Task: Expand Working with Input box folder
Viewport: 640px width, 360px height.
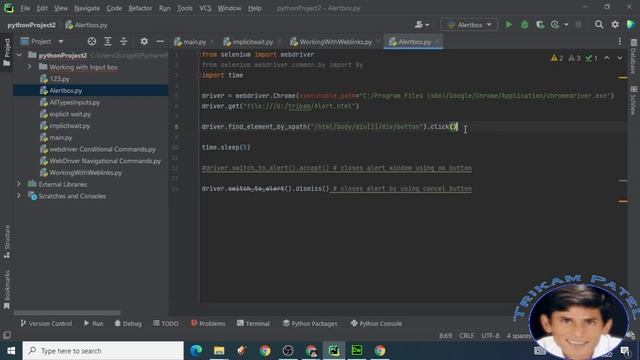Action: click(29, 67)
